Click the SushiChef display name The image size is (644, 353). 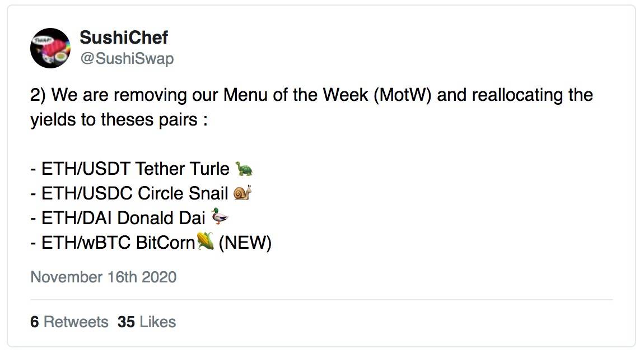(124, 38)
